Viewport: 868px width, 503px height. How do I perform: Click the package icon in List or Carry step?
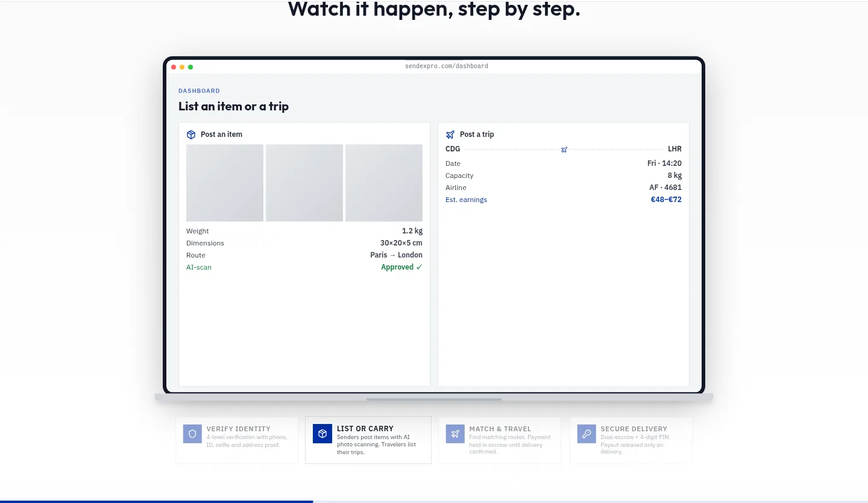coord(322,434)
